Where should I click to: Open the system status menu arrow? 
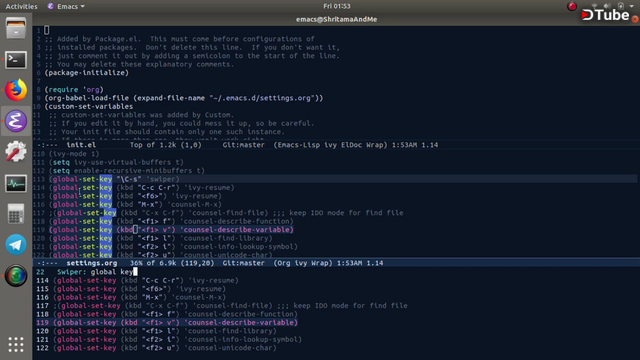pos(631,6)
